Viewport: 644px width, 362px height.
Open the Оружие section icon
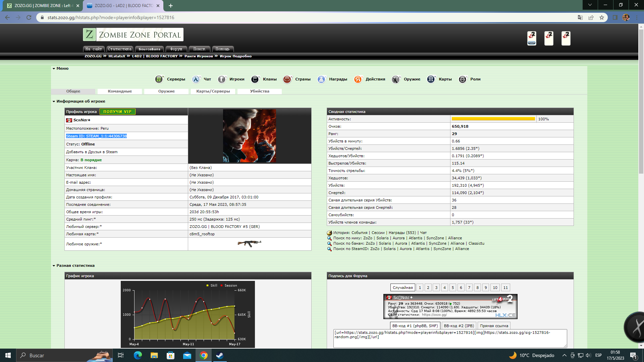coord(396,79)
